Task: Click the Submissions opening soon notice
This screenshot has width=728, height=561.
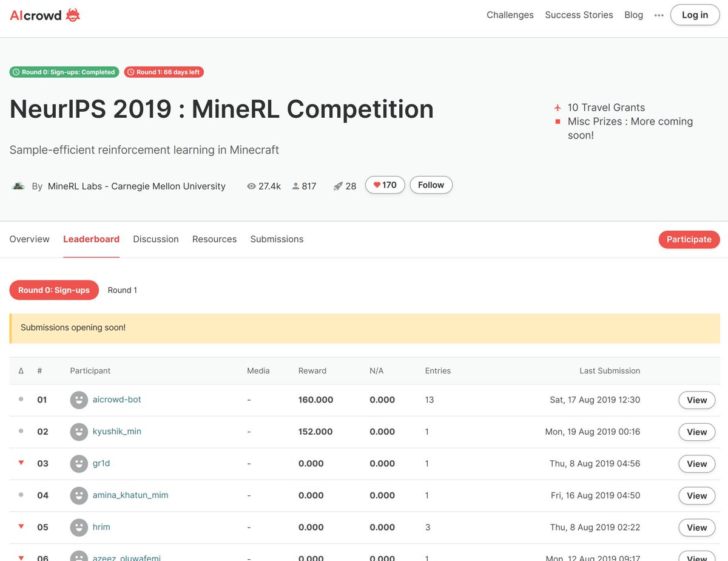Action: coord(365,328)
